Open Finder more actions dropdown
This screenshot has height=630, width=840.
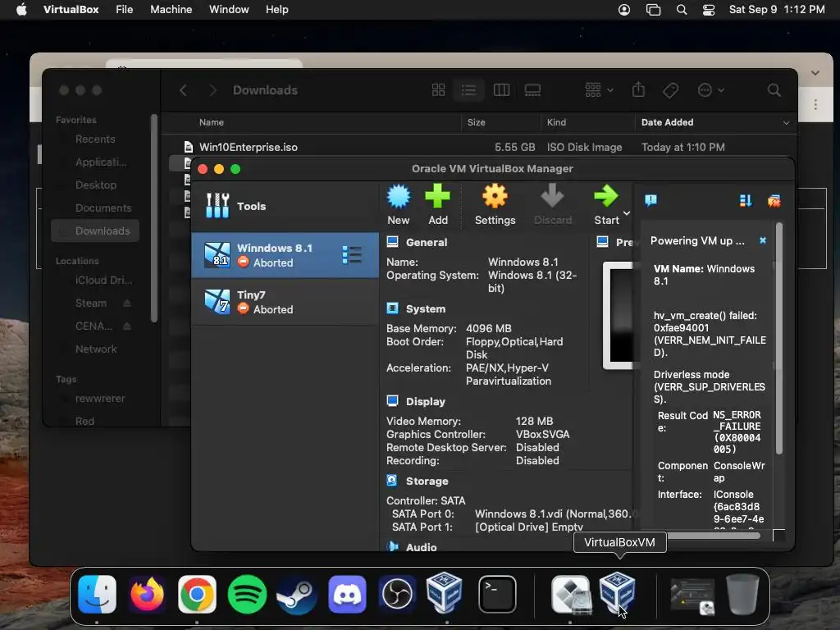(x=711, y=90)
